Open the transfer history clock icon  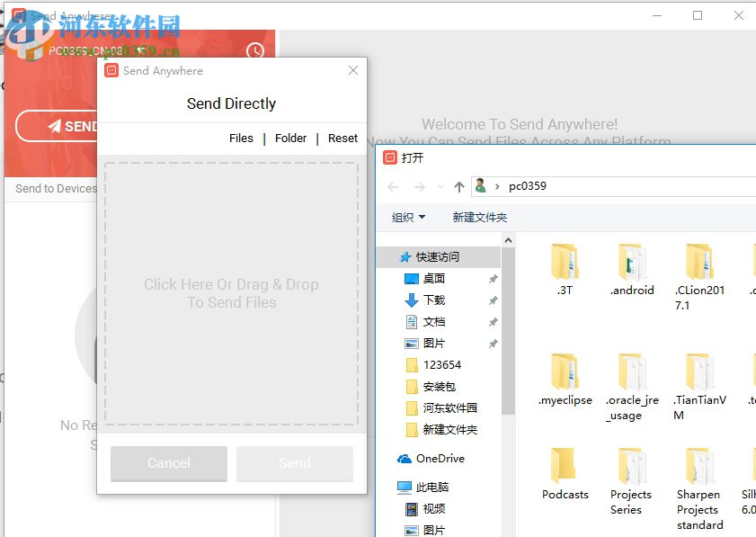point(253,51)
